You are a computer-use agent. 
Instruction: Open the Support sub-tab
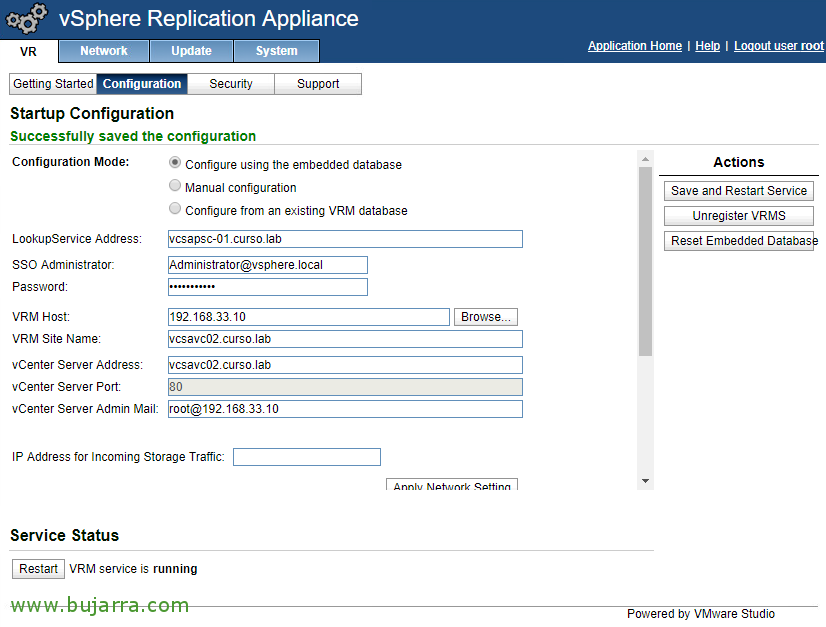point(318,84)
